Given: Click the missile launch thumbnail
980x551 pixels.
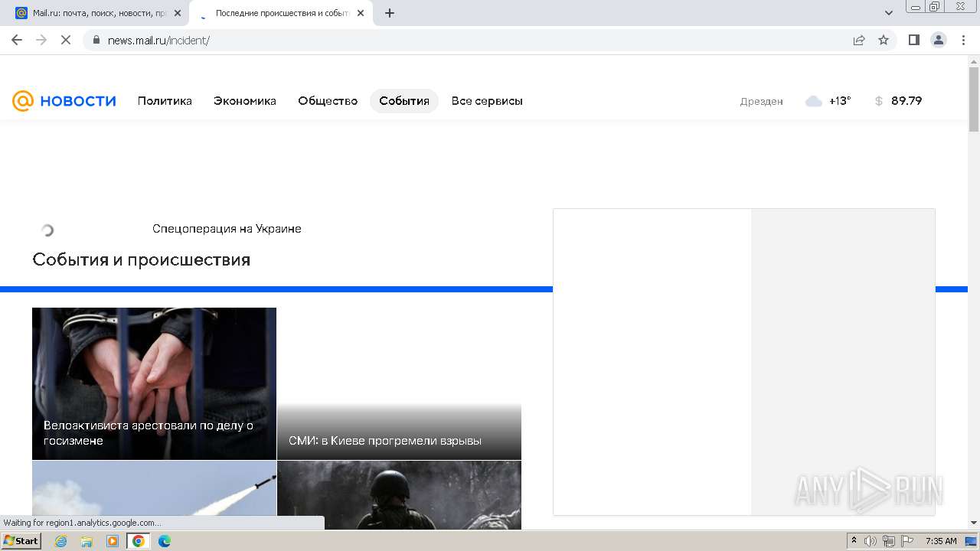Looking at the screenshot, I should coord(154,495).
